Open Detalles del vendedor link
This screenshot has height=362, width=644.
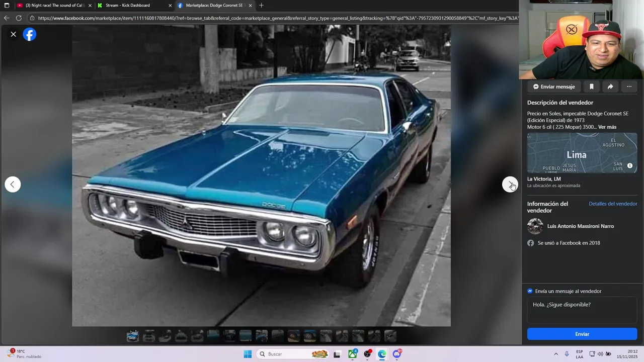pos(613,204)
